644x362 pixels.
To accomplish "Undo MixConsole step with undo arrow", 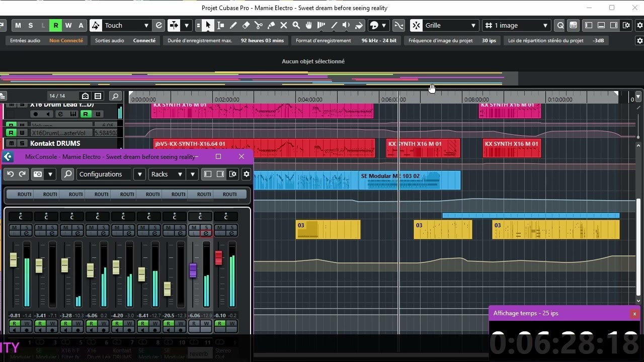I will pos(10,174).
